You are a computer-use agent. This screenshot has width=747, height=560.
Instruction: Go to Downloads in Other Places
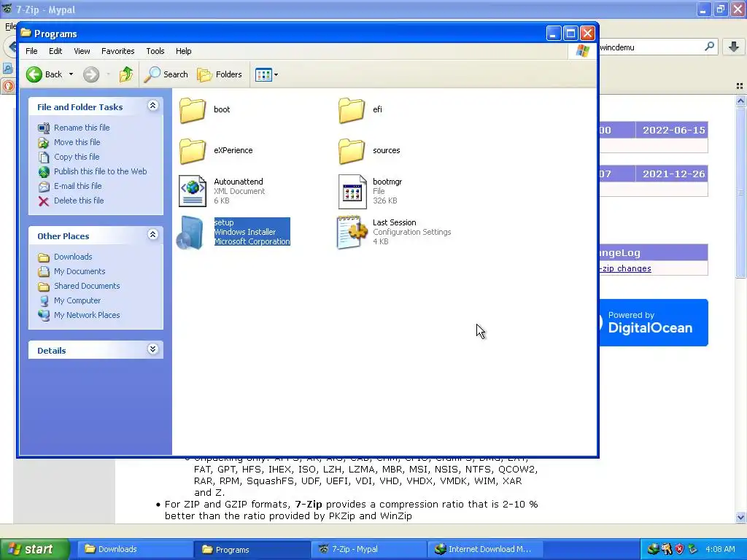point(73,257)
